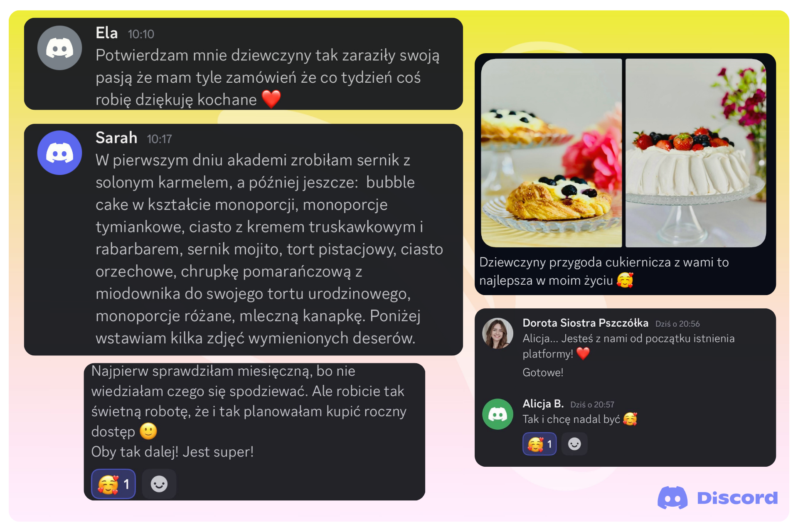Click the name Alicja B.
Viewport: 798px width, 532px height.
pos(543,404)
